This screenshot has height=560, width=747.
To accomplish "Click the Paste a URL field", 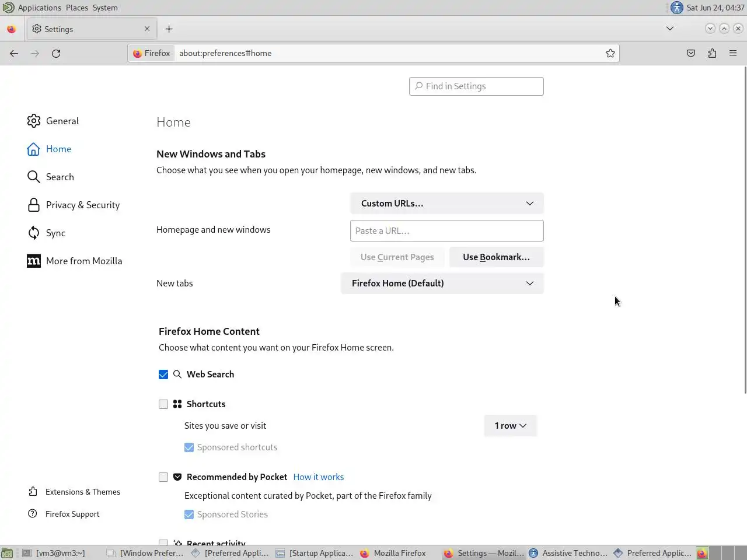I will pyautogui.click(x=447, y=230).
